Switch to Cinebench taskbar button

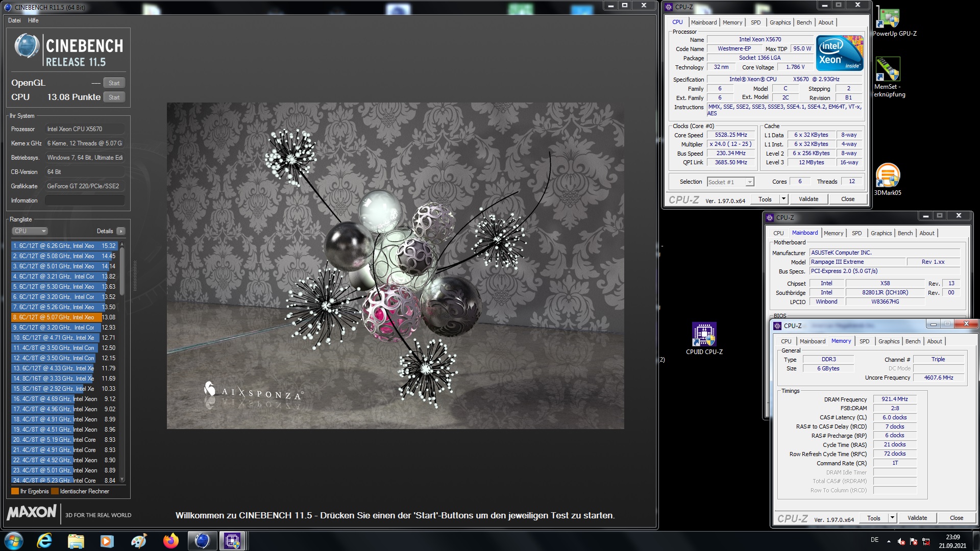(202, 541)
